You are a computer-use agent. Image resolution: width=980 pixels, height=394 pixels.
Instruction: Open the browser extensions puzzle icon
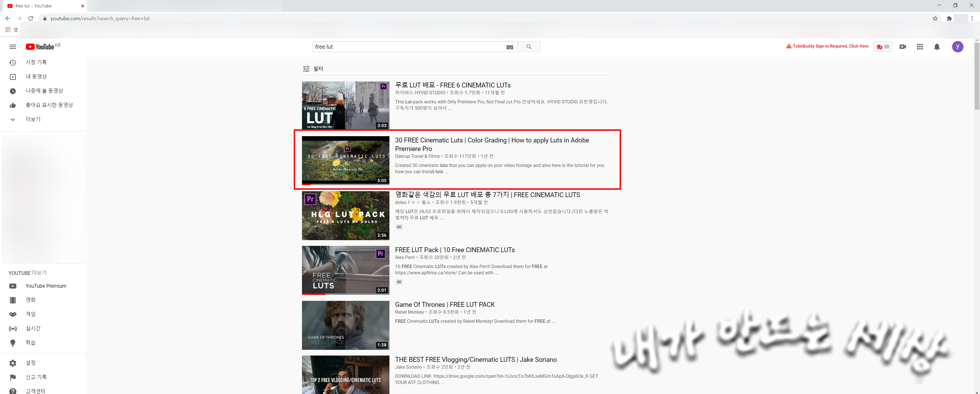[x=949, y=18]
